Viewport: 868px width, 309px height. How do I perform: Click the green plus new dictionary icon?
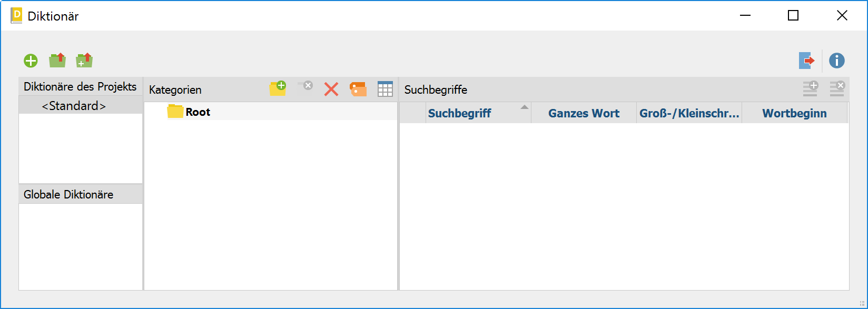(x=31, y=61)
